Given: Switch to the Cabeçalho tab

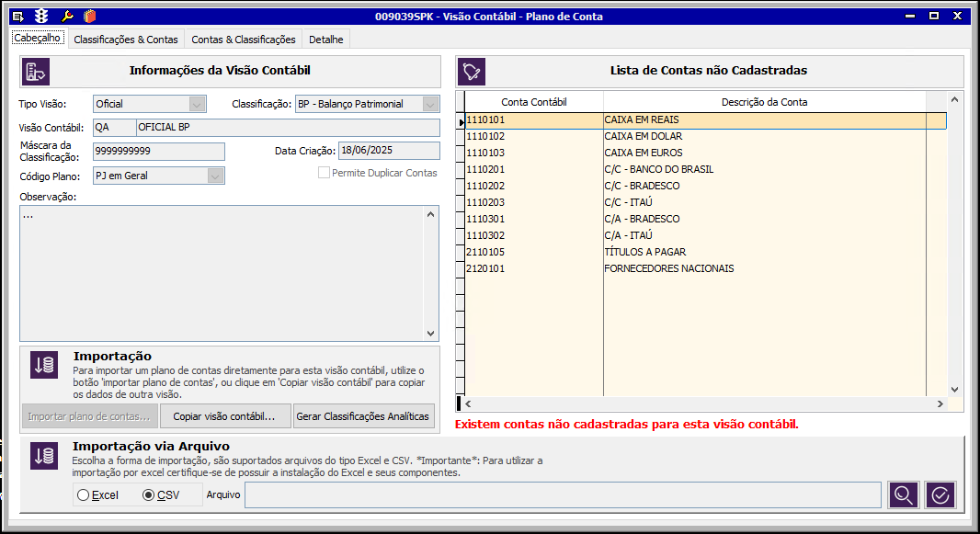Looking at the screenshot, I should pyautogui.click(x=38, y=38).
